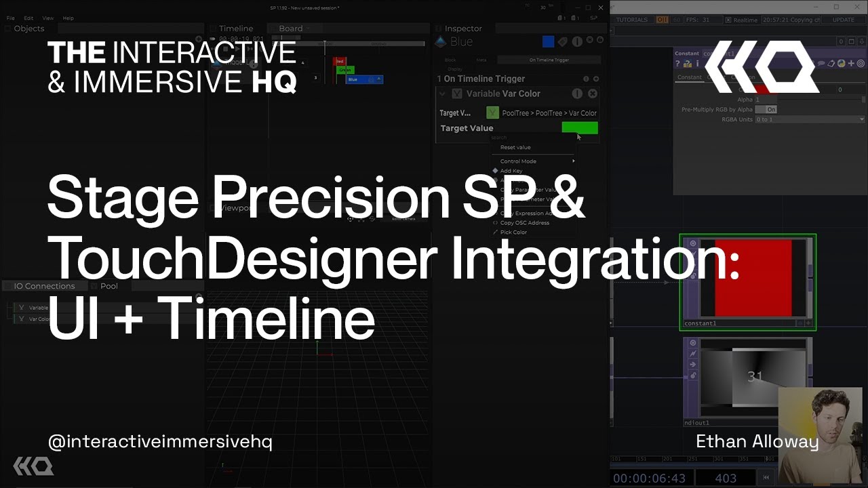Select the Green clip on the timeline

click(345, 70)
